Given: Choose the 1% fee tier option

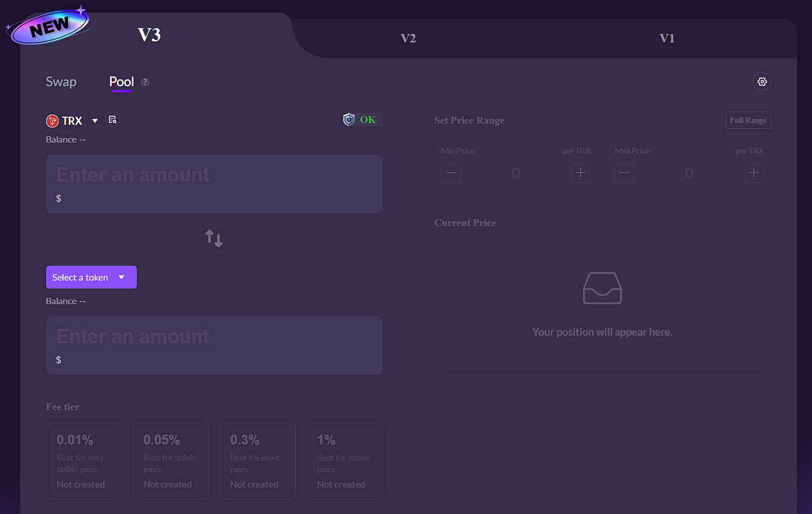Looking at the screenshot, I should (x=344, y=461).
